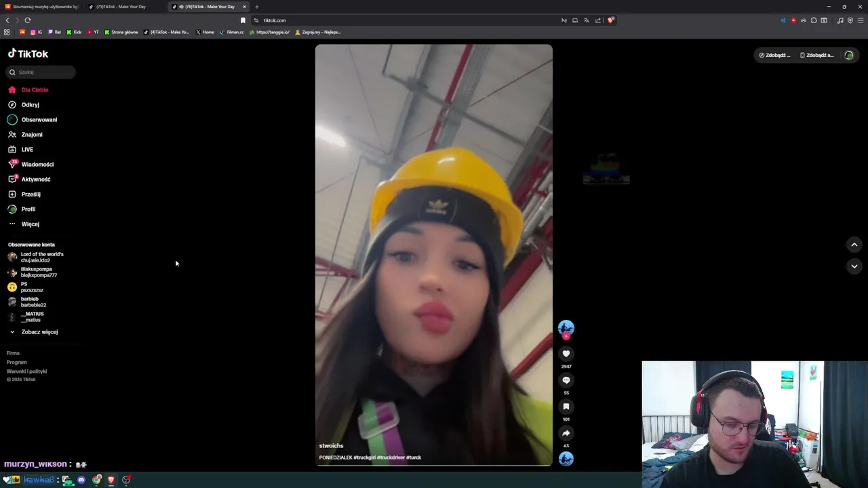Open the Zagraj.my bookmark

point(318,32)
